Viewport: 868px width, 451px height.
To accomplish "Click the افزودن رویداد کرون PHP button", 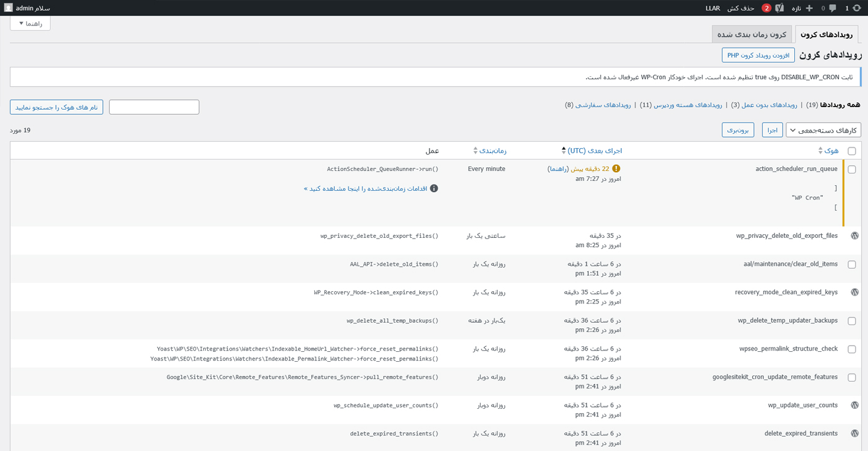I will pos(758,55).
